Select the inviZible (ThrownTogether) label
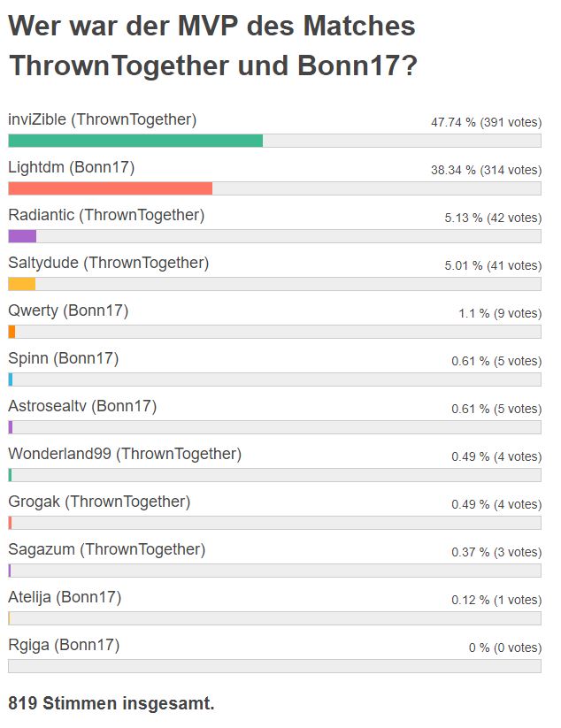Viewport: 561px width, 728px height. point(102,119)
